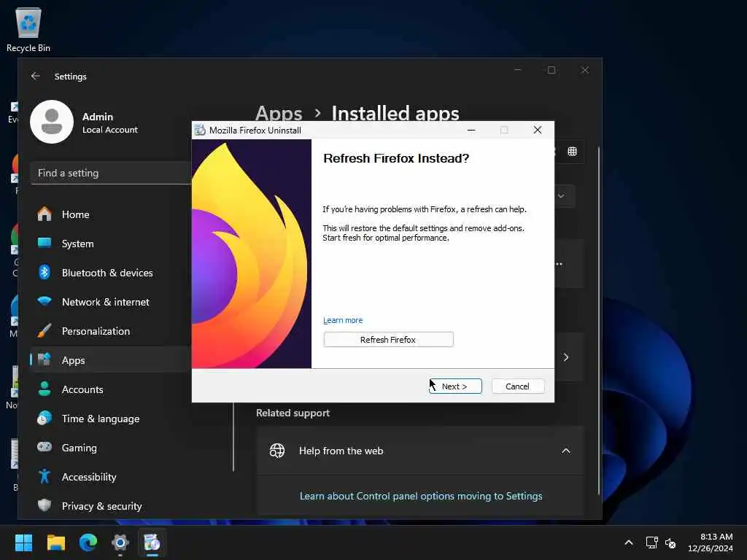Click the Home house icon
The image size is (747, 560).
[x=44, y=214]
